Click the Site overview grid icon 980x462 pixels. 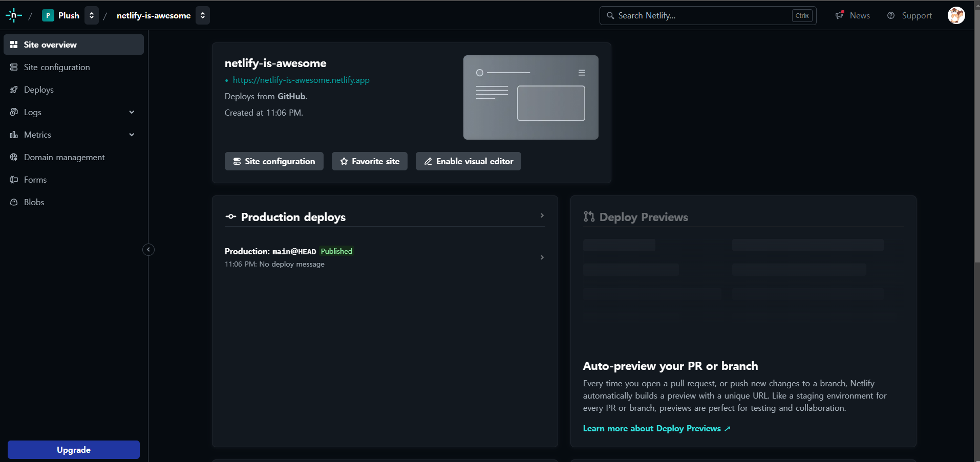14,45
